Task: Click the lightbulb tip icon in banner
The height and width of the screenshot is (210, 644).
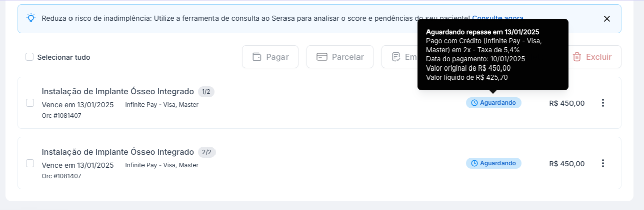Action: [31, 18]
